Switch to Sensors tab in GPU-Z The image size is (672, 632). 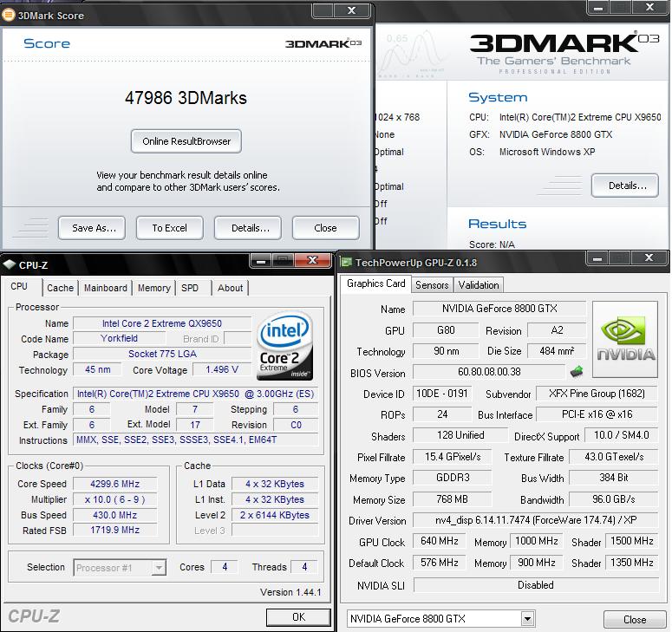click(x=432, y=285)
